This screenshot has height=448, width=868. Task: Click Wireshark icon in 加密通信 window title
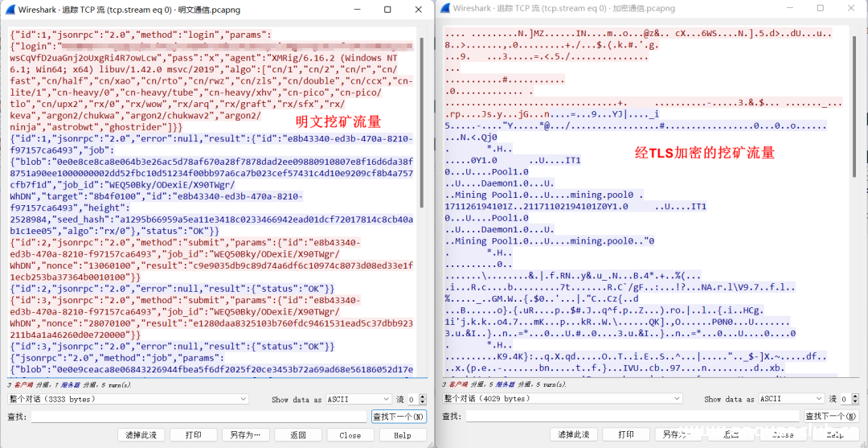tap(444, 9)
